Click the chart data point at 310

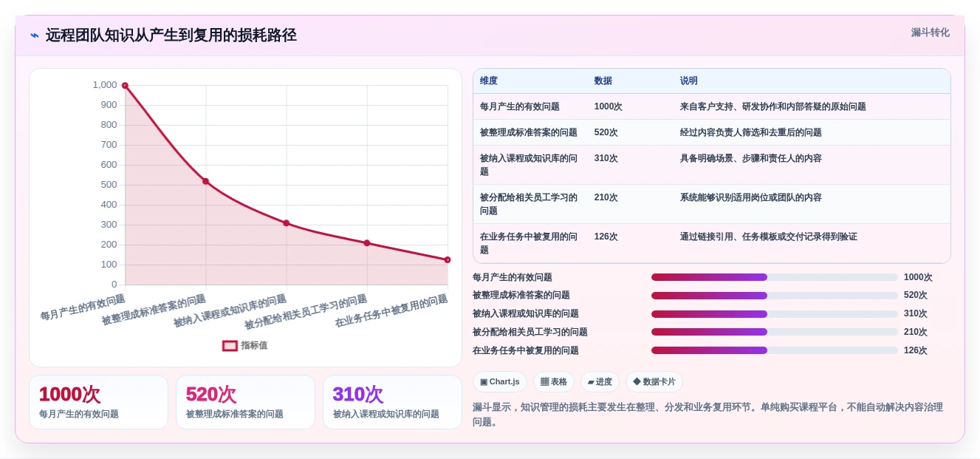click(287, 223)
